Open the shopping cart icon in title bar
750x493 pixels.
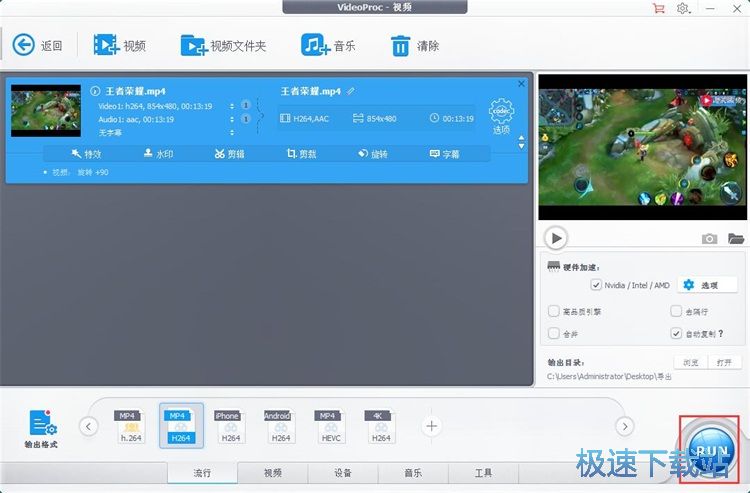click(659, 9)
